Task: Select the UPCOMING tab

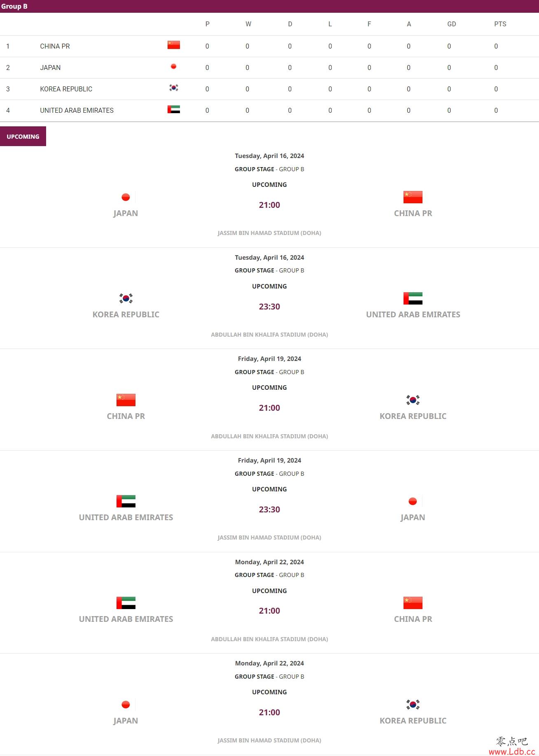Action: [x=23, y=136]
